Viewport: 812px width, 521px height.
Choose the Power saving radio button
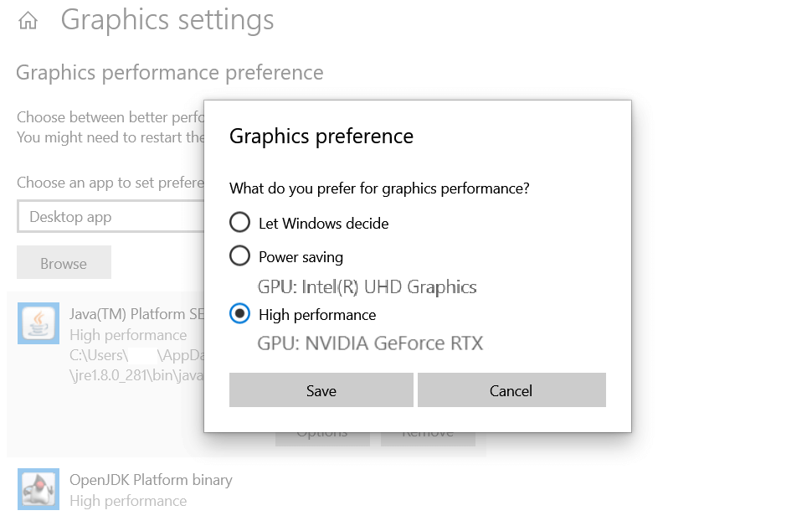(x=240, y=256)
